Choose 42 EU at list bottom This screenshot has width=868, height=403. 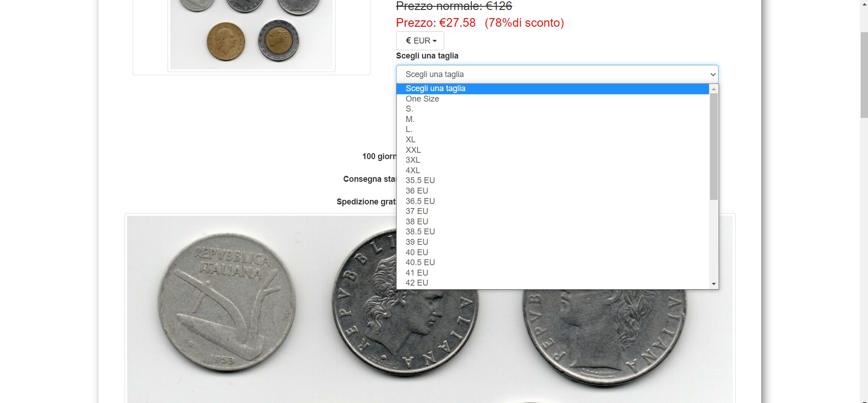tap(552, 283)
